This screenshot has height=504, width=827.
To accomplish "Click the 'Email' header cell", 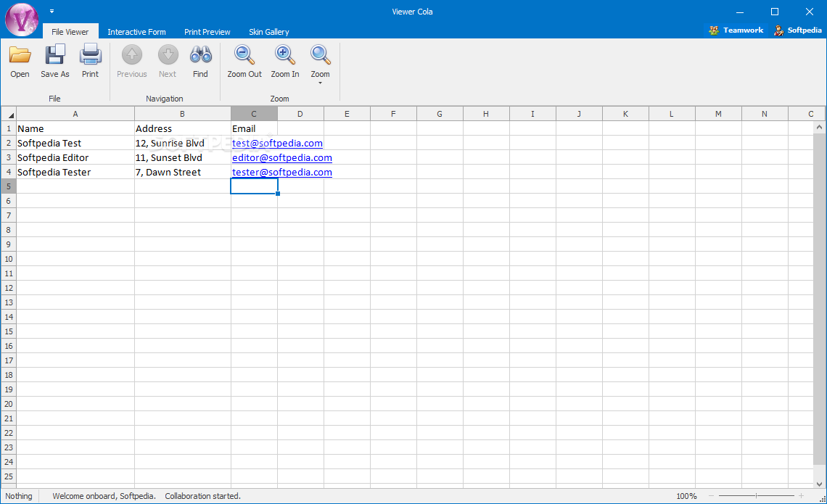I will (254, 128).
